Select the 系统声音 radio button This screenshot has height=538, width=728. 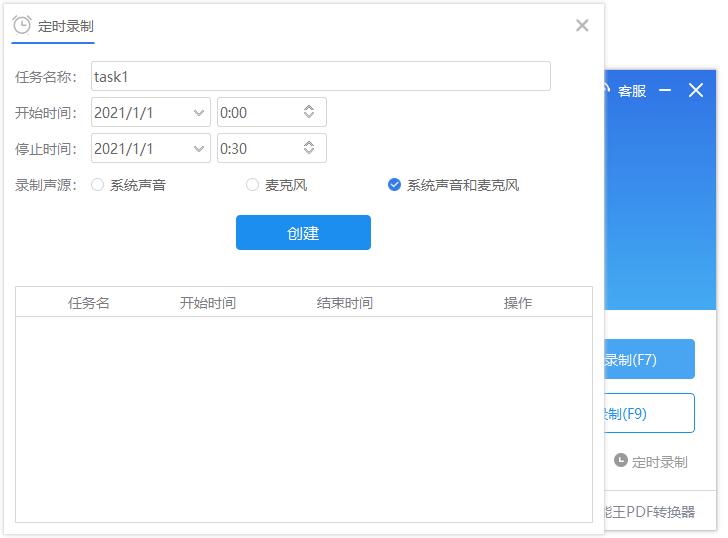tap(98, 185)
